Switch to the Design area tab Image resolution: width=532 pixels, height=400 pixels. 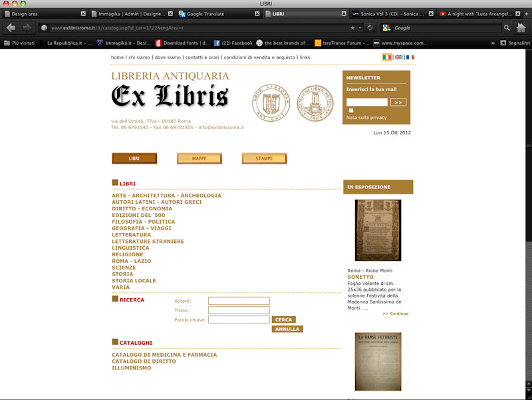pos(44,14)
